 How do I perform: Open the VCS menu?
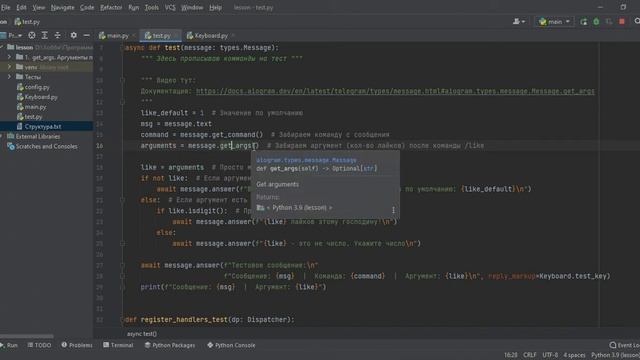(170, 7)
